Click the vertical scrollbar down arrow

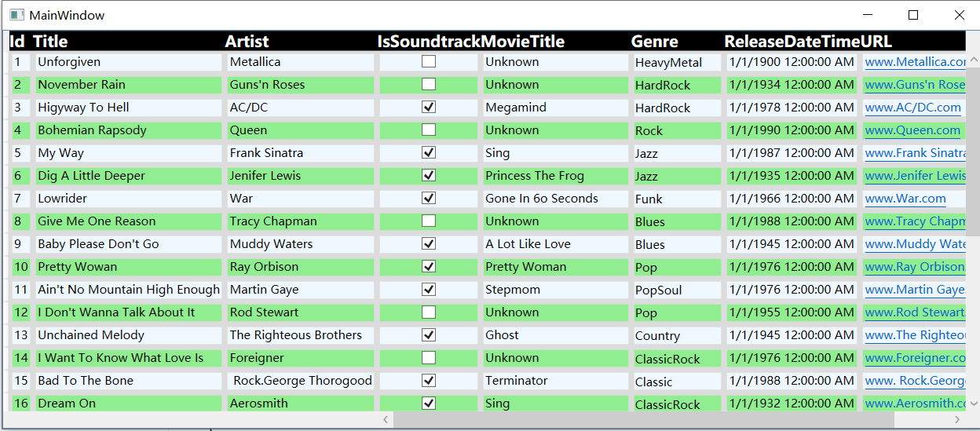pos(973,404)
